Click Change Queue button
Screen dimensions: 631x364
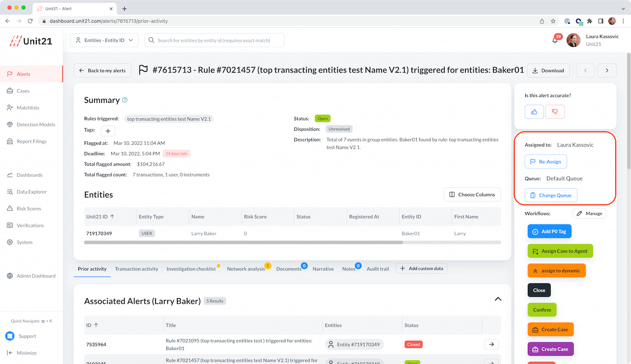tap(551, 195)
